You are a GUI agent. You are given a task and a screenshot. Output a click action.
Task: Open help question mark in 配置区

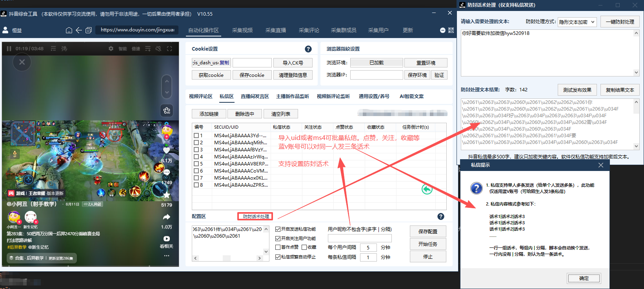pos(441,216)
